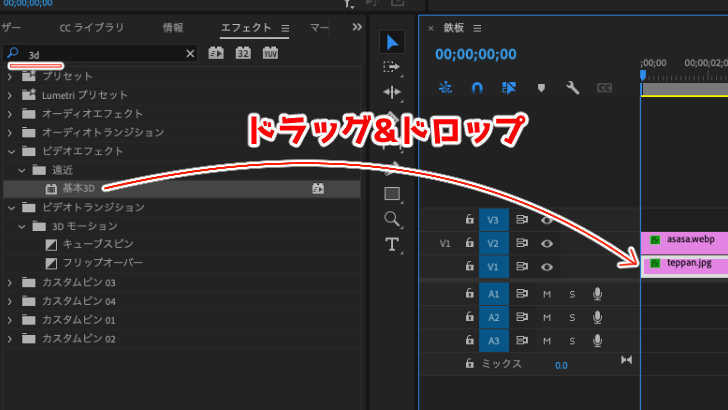728x410 pixels.
Task: Expand the カスタムビン 03 folder
Action: click(x=10, y=283)
